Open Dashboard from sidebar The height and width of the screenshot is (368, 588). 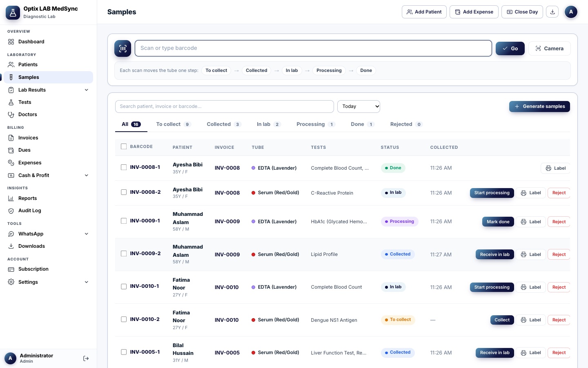pos(48,42)
